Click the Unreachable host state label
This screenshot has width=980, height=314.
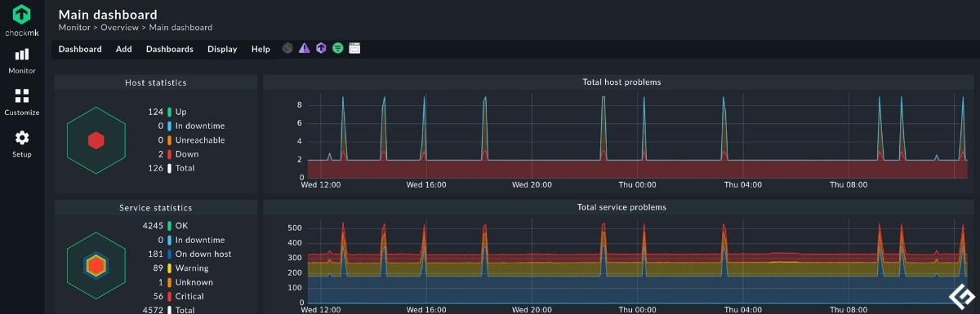pos(200,140)
